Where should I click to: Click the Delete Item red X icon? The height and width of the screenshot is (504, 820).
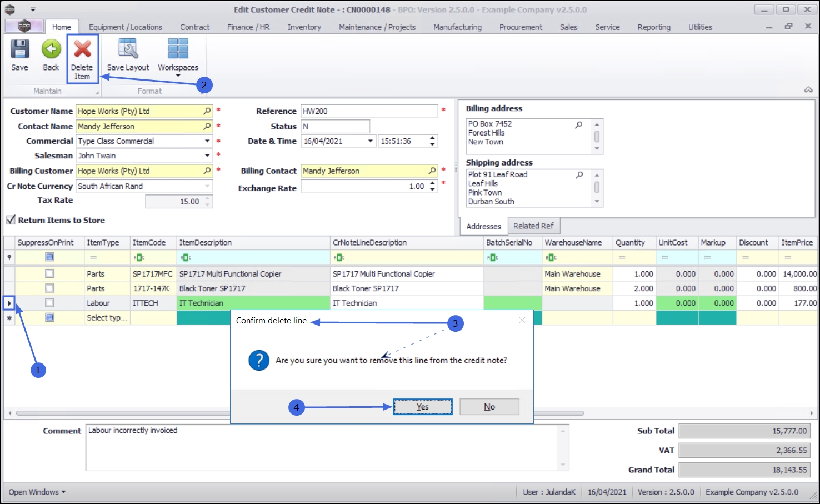pos(82,50)
